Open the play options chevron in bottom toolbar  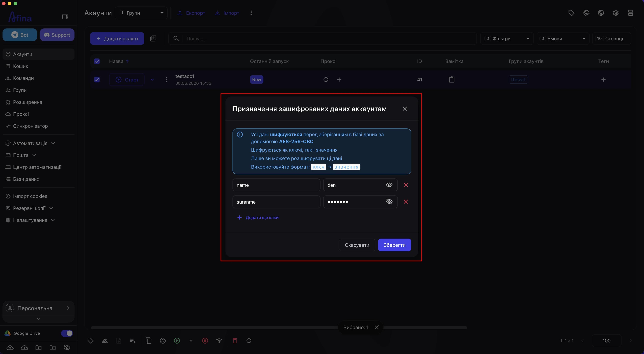[x=191, y=340]
